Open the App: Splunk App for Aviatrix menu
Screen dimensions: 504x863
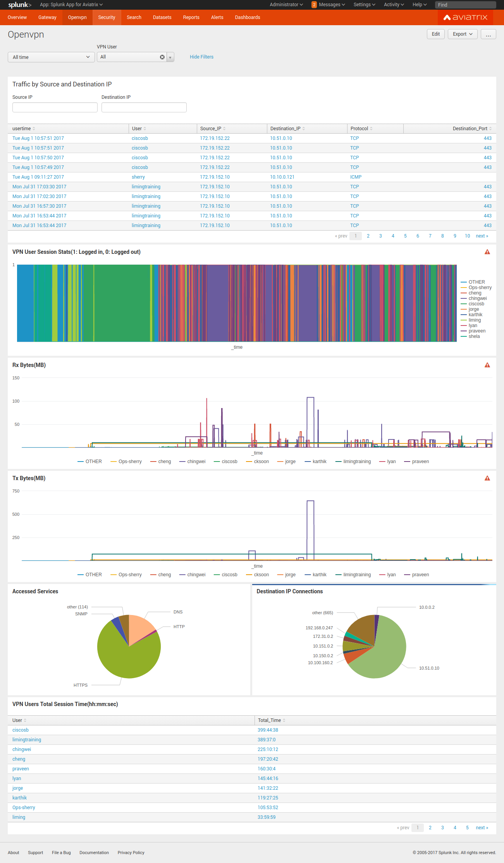[71, 5]
